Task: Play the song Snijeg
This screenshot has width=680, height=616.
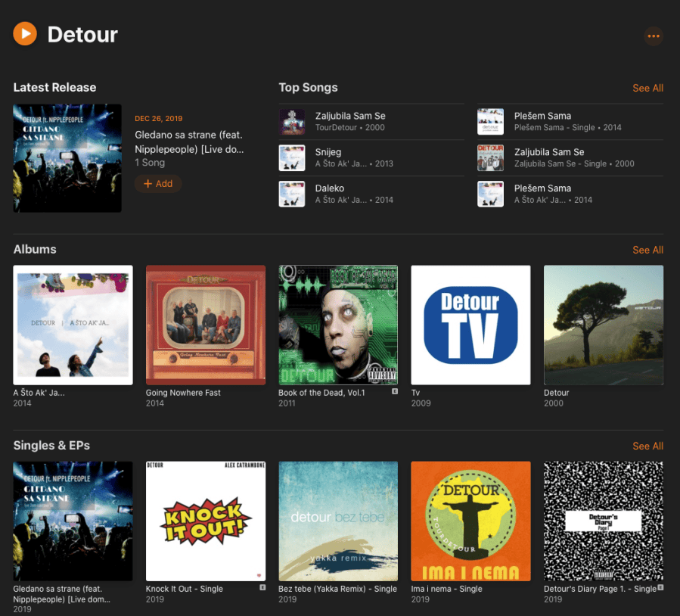Action: [371, 158]
